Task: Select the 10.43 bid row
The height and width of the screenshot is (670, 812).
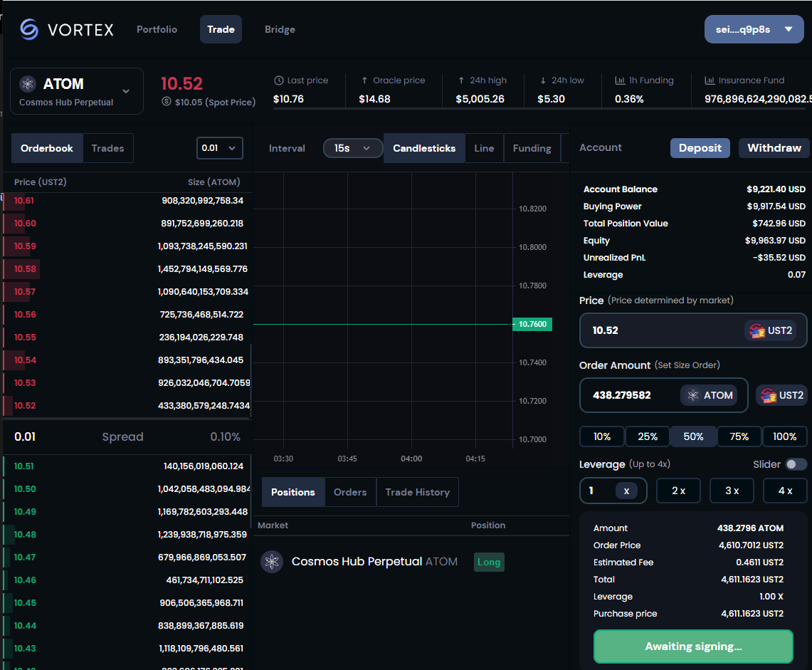Action: pos(127,649)
